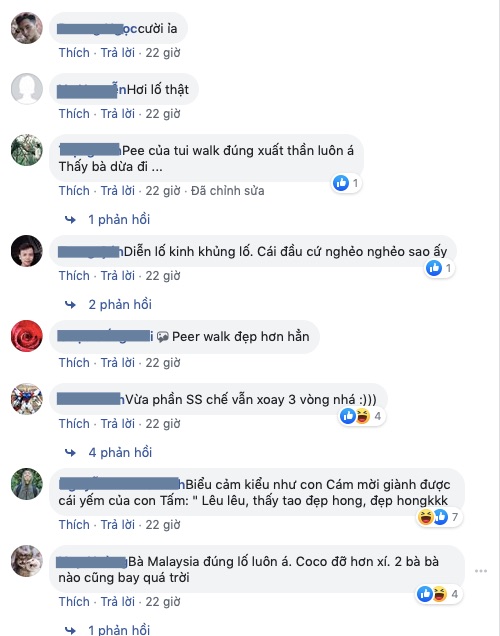Expand '2 phản hồi' replies thread
Screen dimensions: 500x636
click(x=120, y=304)
